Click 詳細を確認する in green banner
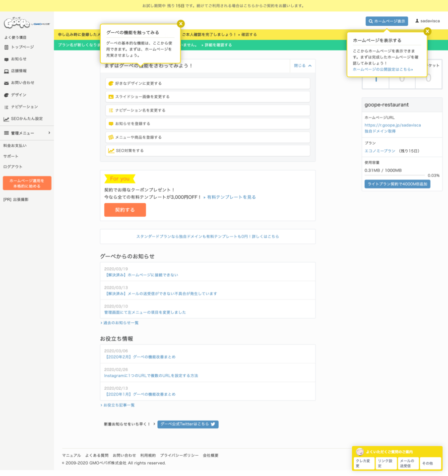448x476 pixels. (x=218, y=45)
